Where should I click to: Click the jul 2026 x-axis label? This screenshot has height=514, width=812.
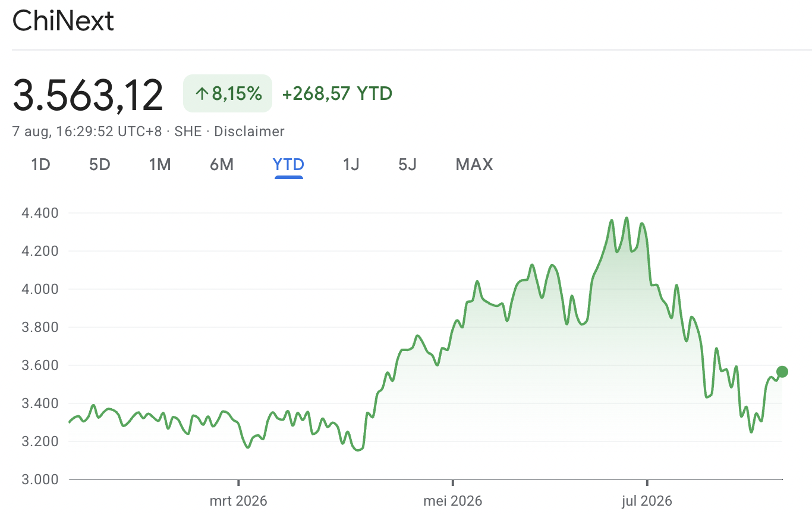point(647,501)
